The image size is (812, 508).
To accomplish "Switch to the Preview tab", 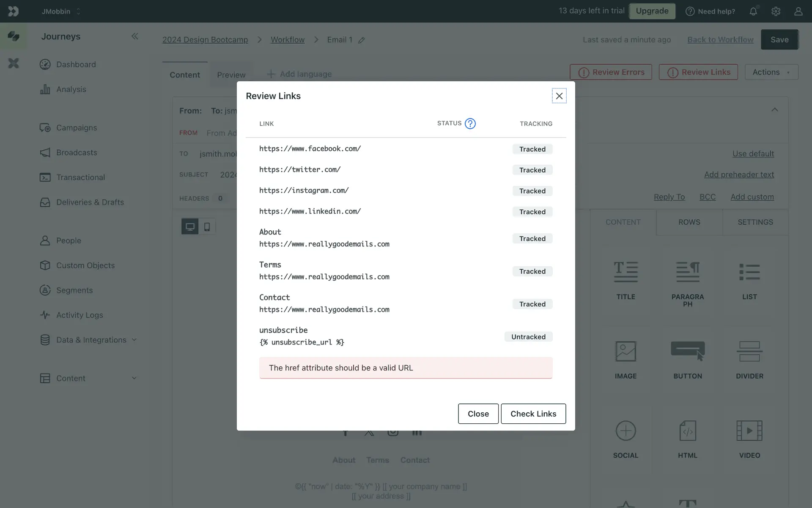I will 231,75.
